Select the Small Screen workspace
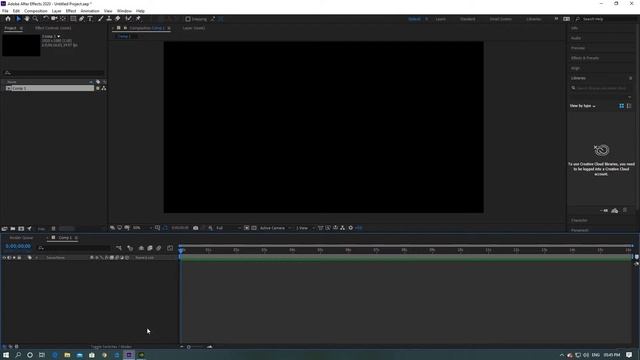 (500, 19)
